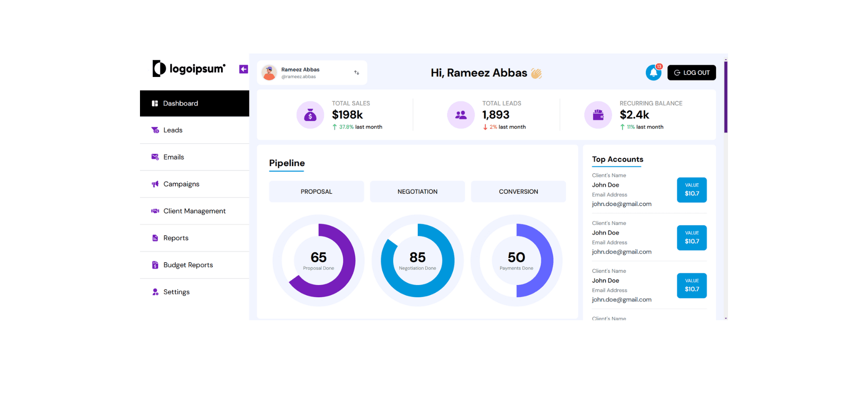Select the PROPOSAL pipeline tab

(316, 191)
